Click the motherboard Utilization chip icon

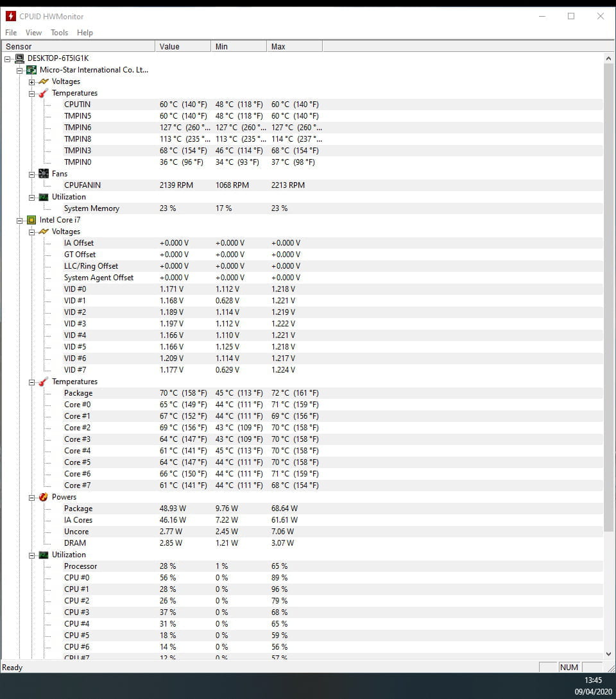(x=43, y=197)
